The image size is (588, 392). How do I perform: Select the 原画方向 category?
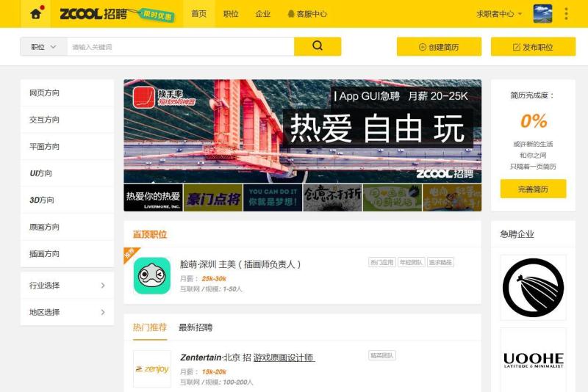(x=67, y=227)
